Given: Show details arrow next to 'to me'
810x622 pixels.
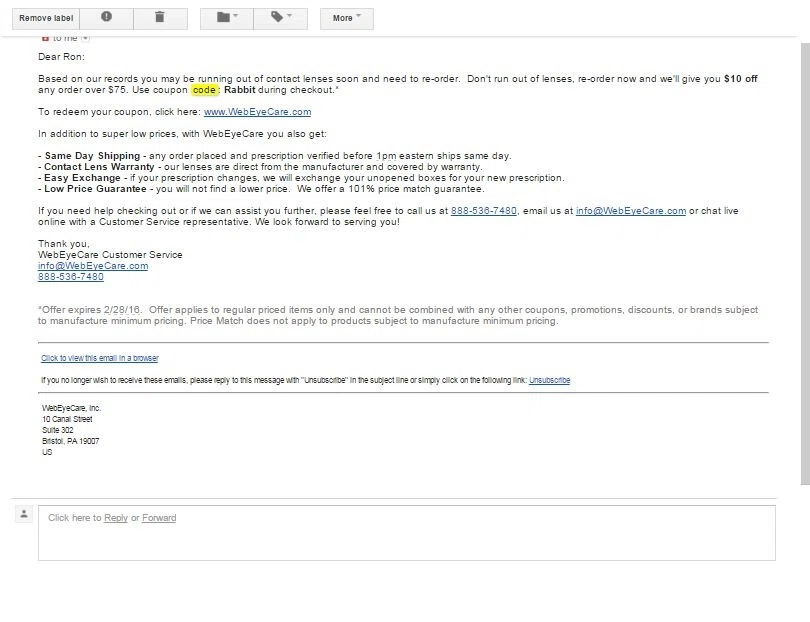Looking at the screenshot, I should pos(86,38).
